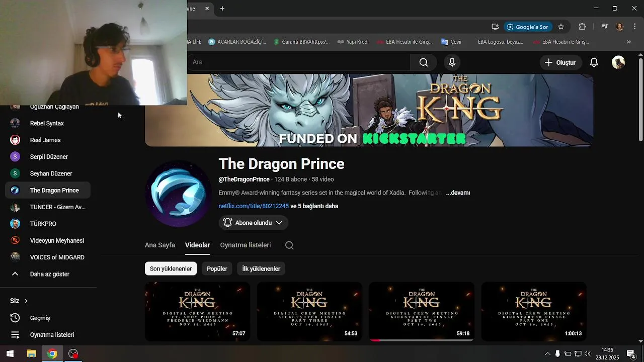Open Garanti BBVA bookmark
This screenshot has width=644, height=362.
coord(301,42)
